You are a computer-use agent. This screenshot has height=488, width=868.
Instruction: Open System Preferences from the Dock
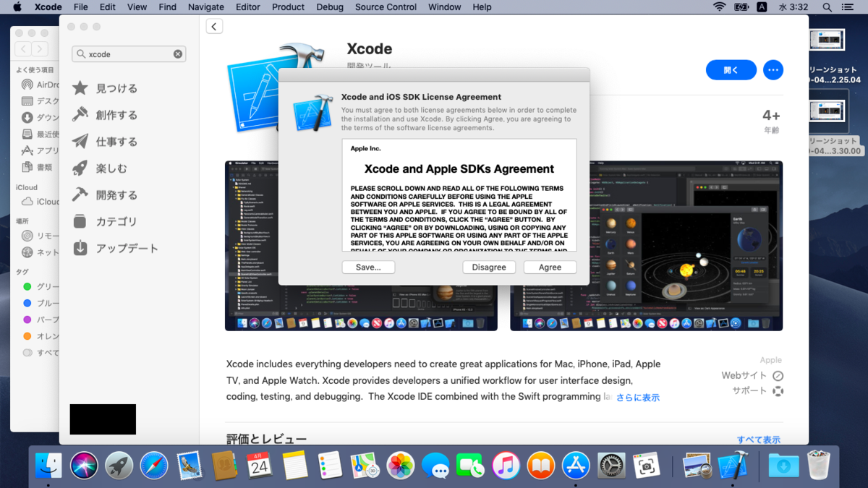pos(611,466)
